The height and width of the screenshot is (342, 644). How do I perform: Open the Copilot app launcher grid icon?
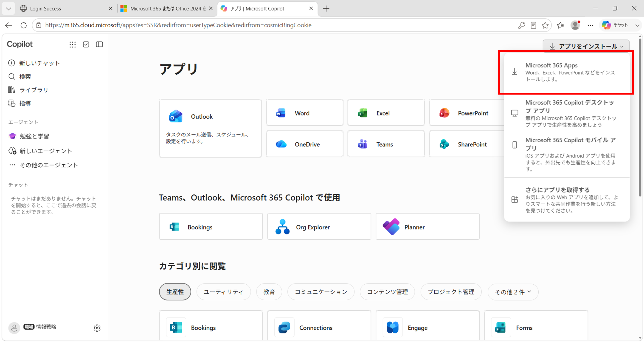coord(73,45)
